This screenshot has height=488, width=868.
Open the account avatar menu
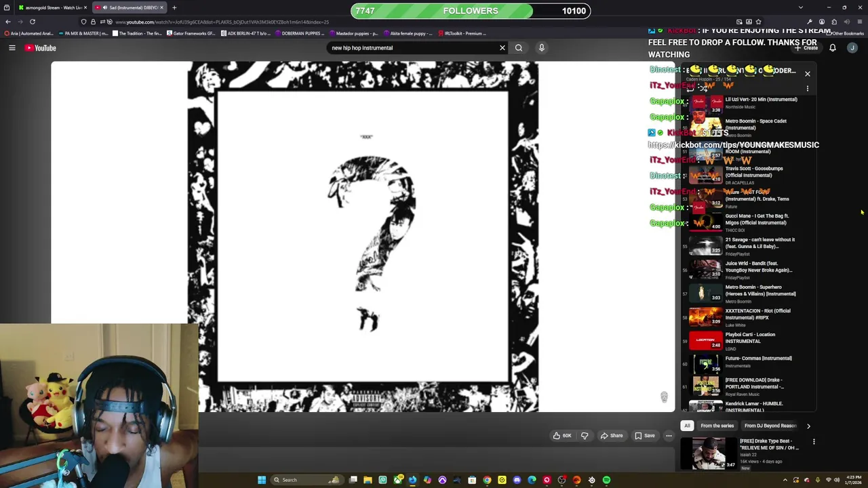click(852, 47)
